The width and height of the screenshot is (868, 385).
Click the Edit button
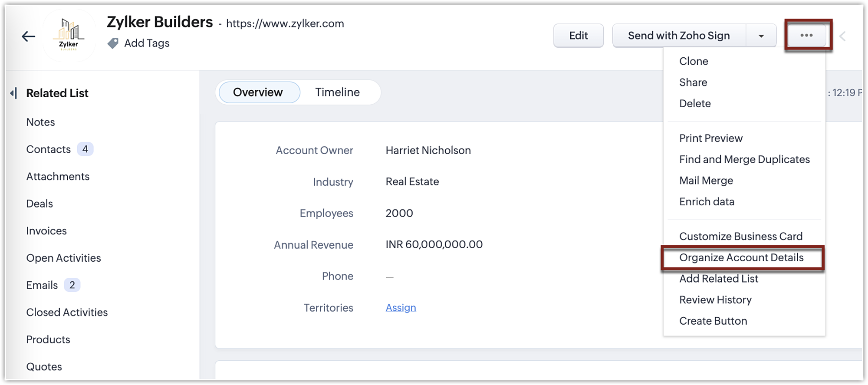579,36
